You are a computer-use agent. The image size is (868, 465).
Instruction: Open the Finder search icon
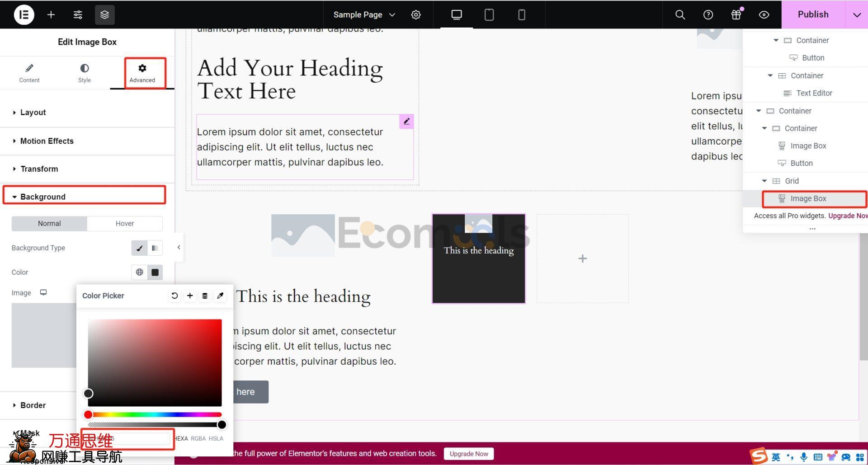(x=680, y=14)
